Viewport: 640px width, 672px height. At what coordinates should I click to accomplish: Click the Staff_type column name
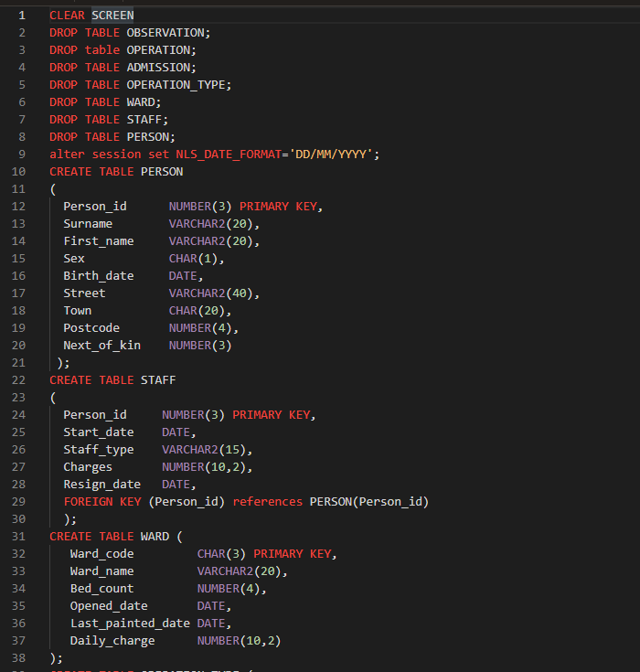point(99,450)
